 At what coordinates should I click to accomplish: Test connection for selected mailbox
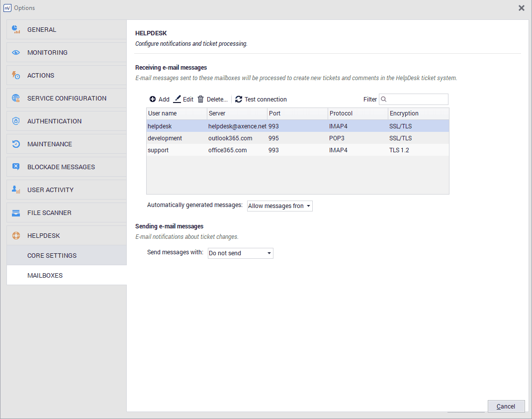pyautogui.click(x=261, y=99)
